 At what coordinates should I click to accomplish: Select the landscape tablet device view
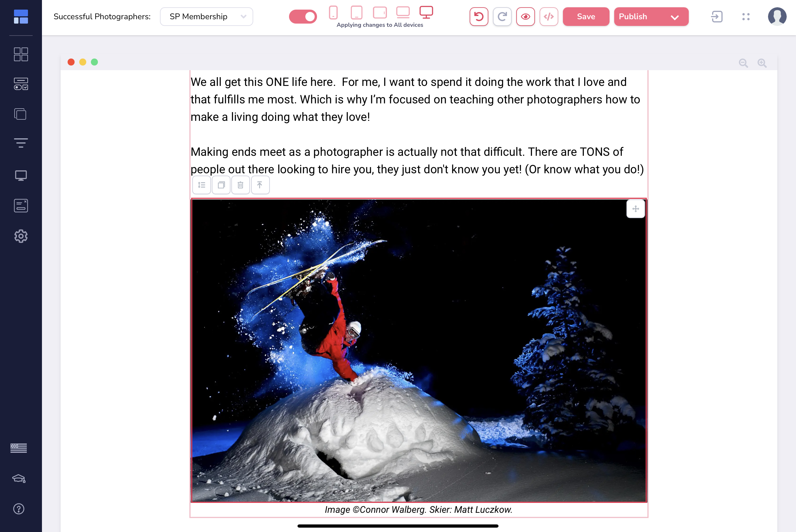(x=380, y=13)
